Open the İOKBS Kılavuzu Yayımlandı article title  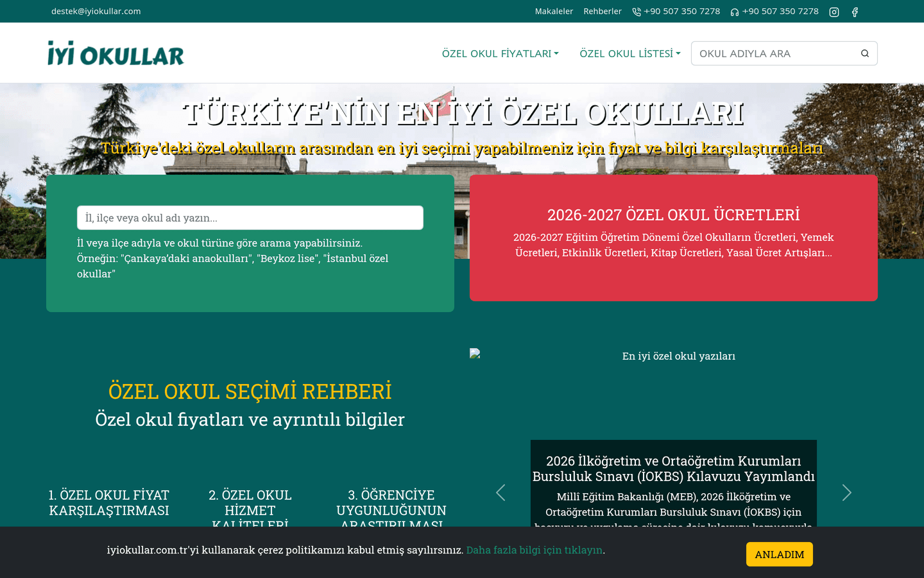[674, 469]
